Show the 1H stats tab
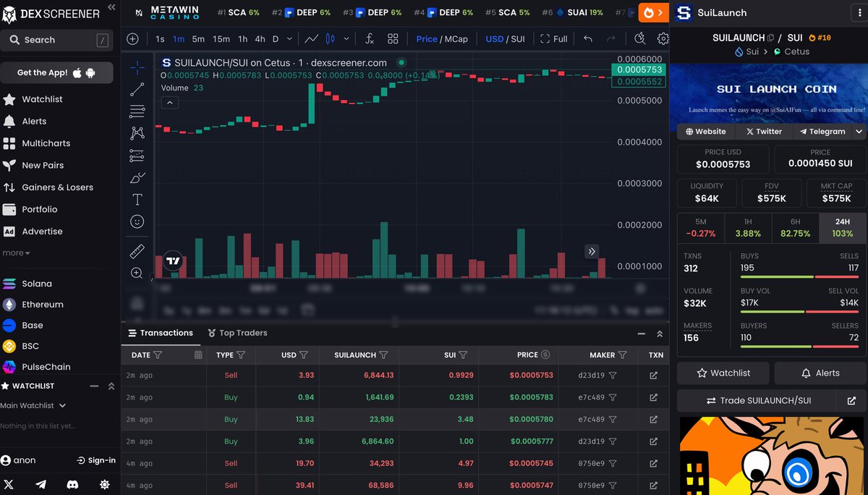 [x=748, y=227]
